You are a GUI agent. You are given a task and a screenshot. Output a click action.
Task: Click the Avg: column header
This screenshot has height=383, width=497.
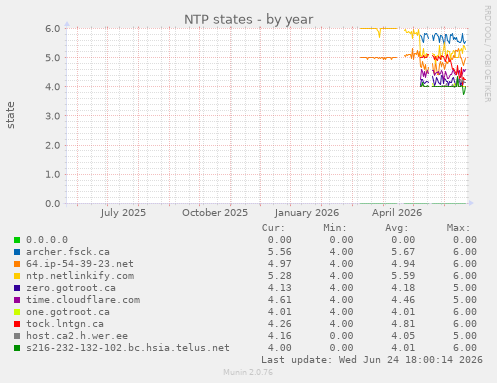point(397,228)
